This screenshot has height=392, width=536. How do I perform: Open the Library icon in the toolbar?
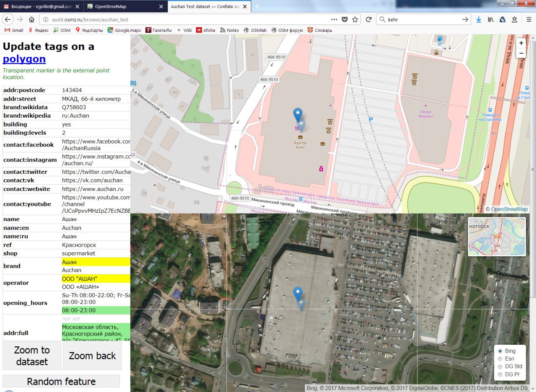tap(490, 19)
